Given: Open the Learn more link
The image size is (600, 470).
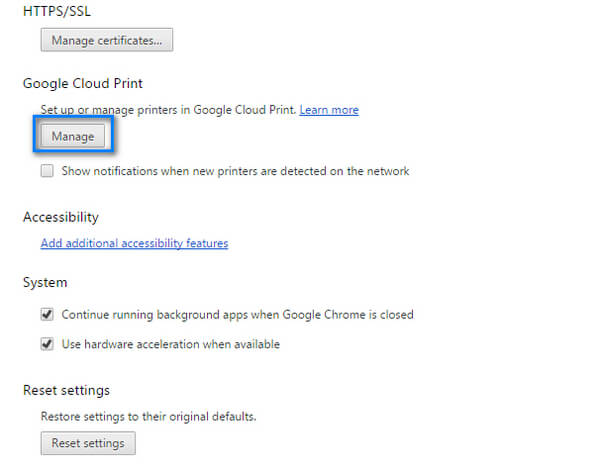Looking at the screenshot, I should (x=329, y=109).
